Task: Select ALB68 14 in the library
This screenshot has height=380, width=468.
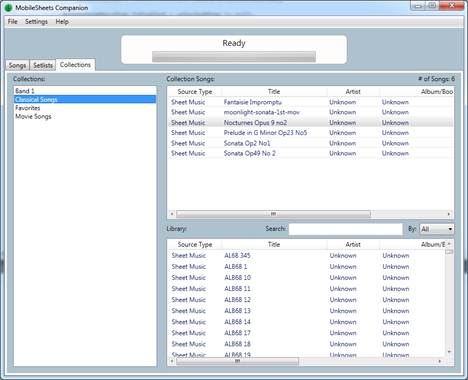Action: tap(307, 322)
